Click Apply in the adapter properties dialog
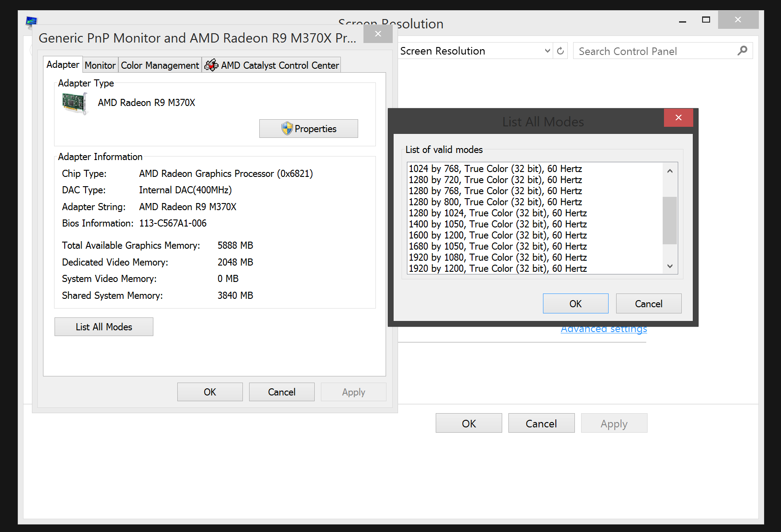The height and width of the screenshot is (532, 781). [354, 392]
